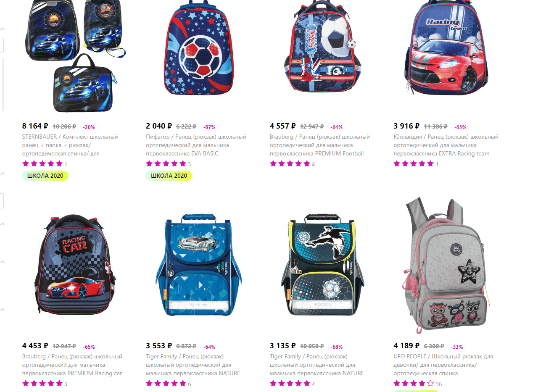The height and width of the screenshot is (392, 538).
Task: Click ШКОЛА 2020 badge under STERNBAUER set
Action: click(x=45, y=176)
